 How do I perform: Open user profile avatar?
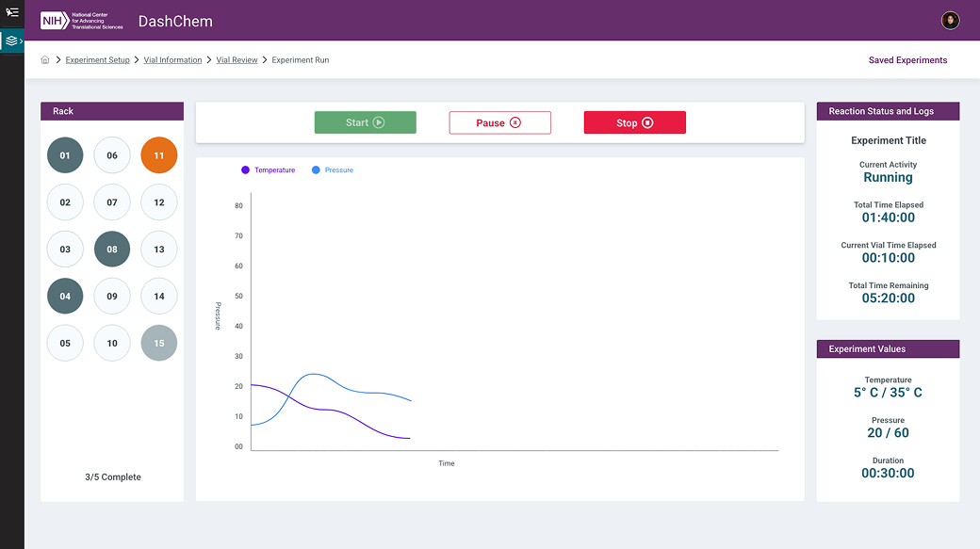950,21
